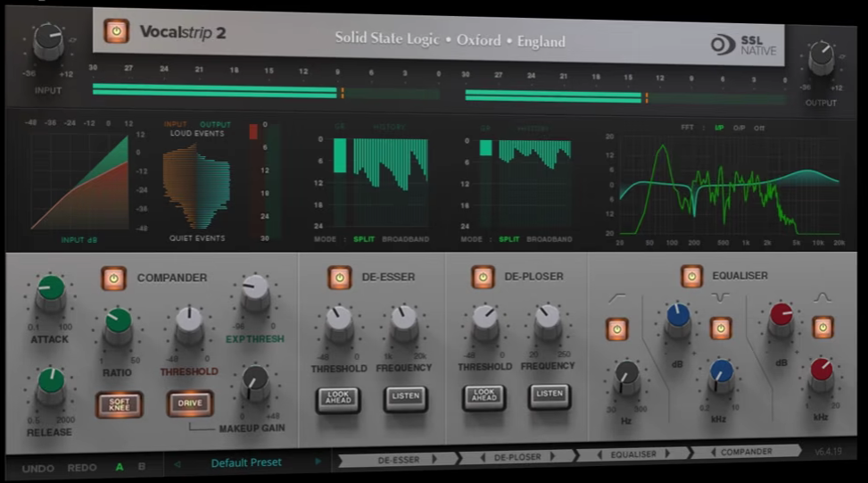Set De-Ploser mode to Broadband

click(x=550, y=239)
